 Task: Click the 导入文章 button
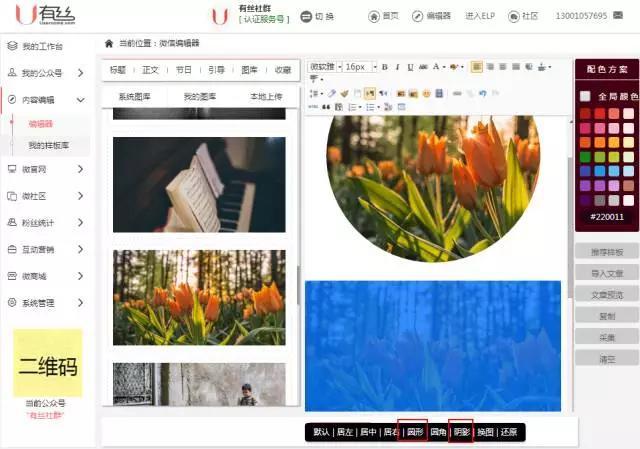click(x=607, y=273)
